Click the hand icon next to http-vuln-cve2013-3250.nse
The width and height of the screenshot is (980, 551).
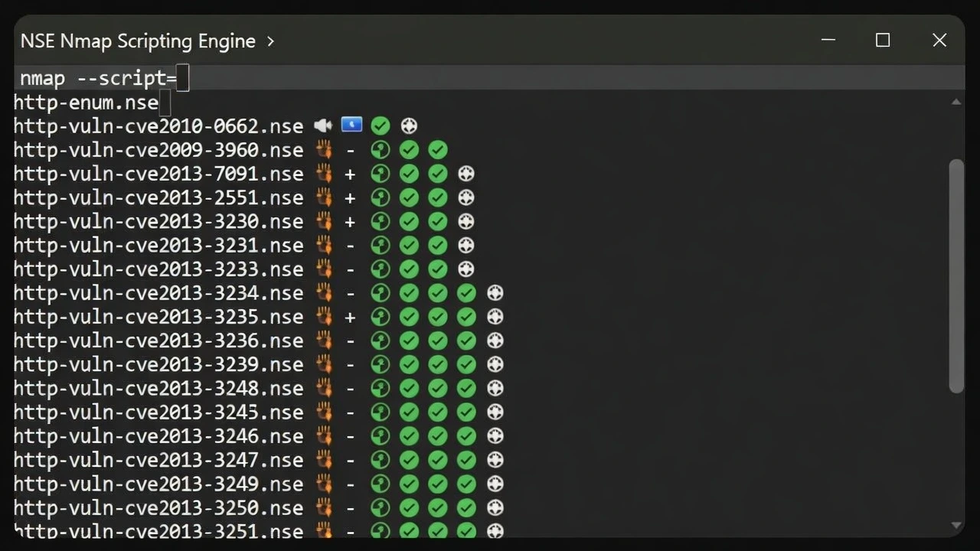click(x=323, y=507)
